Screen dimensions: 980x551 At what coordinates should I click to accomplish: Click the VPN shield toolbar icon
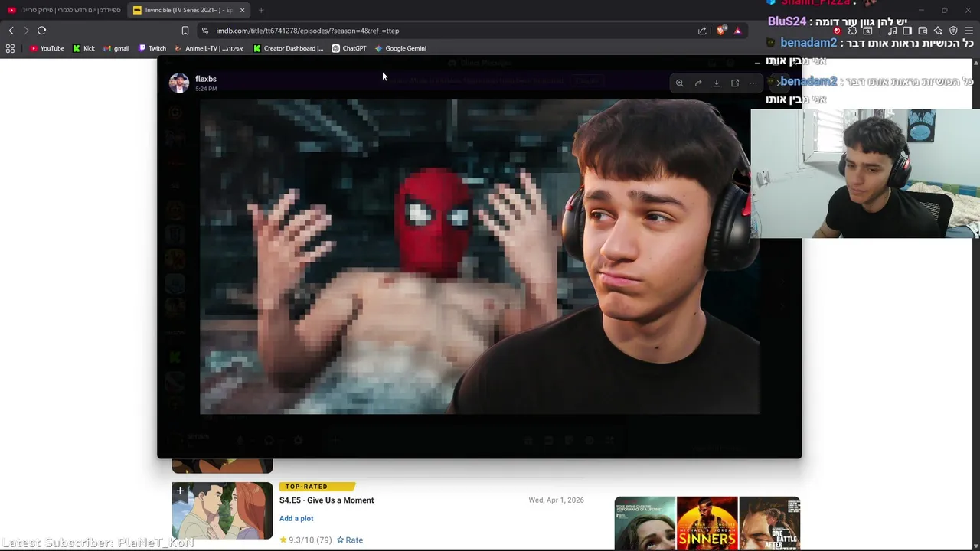[x=953, y=31]
